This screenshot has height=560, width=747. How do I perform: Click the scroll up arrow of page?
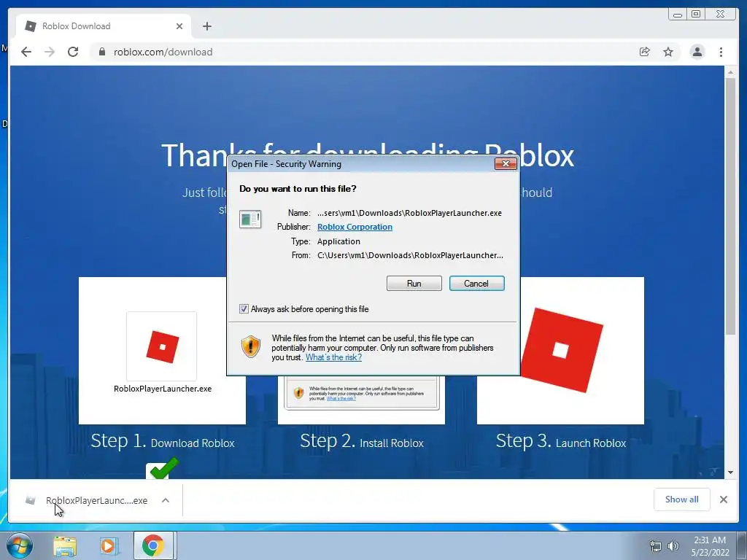point(730,72)
